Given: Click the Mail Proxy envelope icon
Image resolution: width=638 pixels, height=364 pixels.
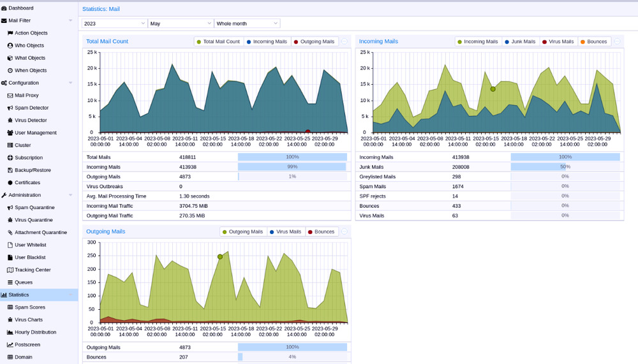Looking at the screenshot, I should tap(10, 96).
